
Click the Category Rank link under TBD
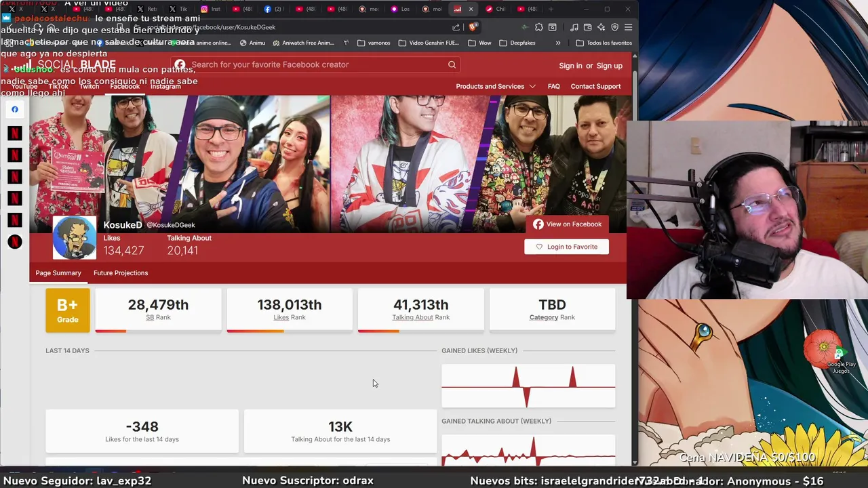point(552,317)
